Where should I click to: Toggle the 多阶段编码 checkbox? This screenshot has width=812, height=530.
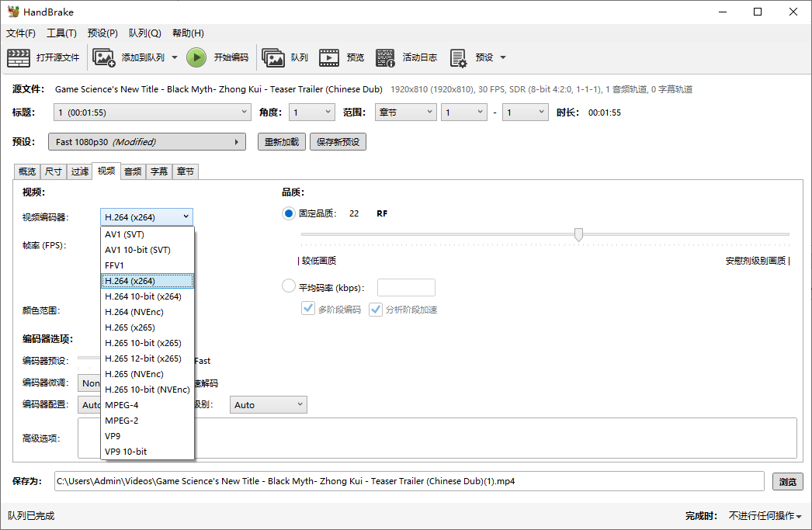click(308, 309)
